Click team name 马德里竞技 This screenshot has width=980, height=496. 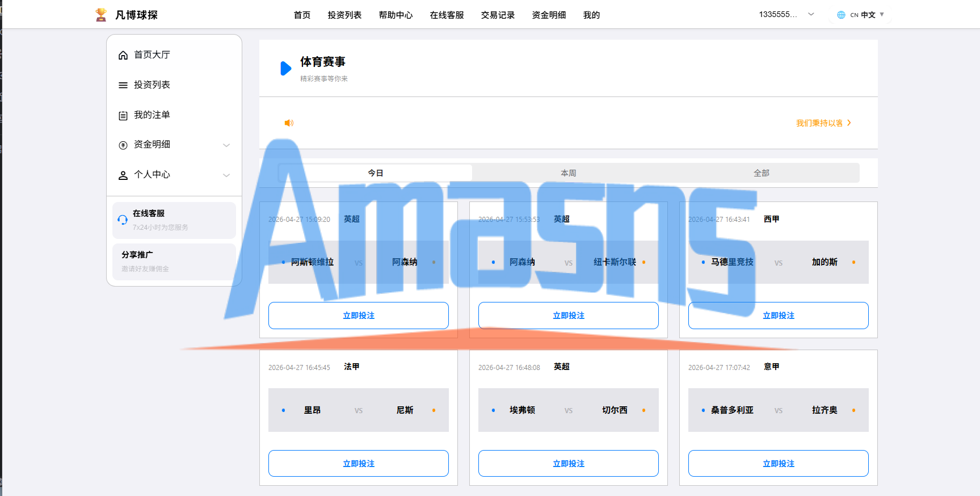pos(732,262)
